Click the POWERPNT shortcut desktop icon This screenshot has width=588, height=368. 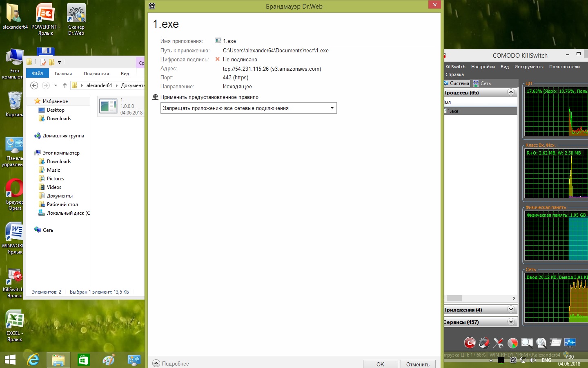point(46,20)
